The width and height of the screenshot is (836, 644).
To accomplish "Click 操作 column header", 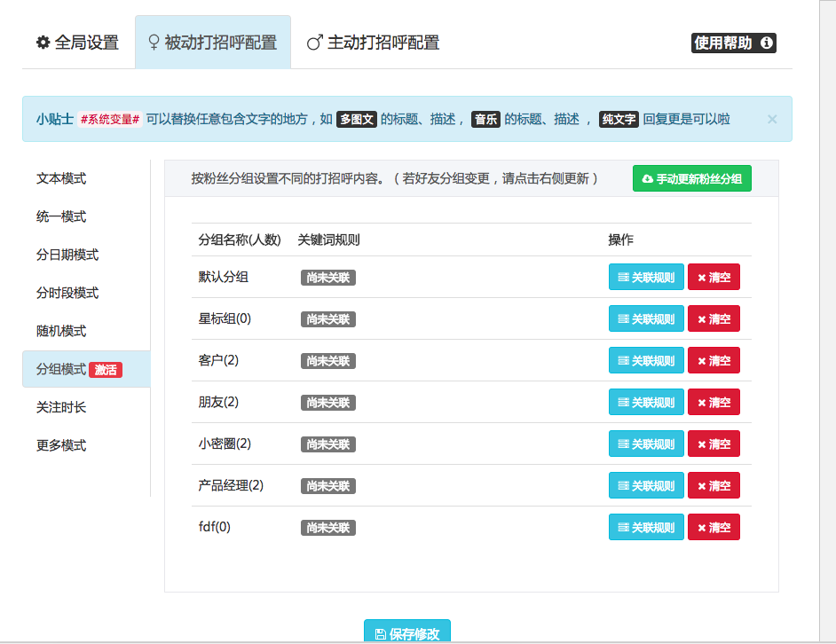I will coord(621,240).
